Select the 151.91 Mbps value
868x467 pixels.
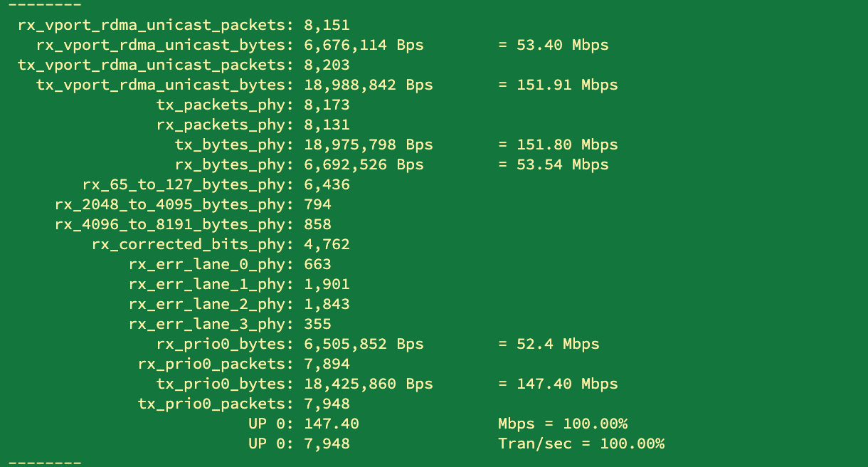(x=558, y=85)
